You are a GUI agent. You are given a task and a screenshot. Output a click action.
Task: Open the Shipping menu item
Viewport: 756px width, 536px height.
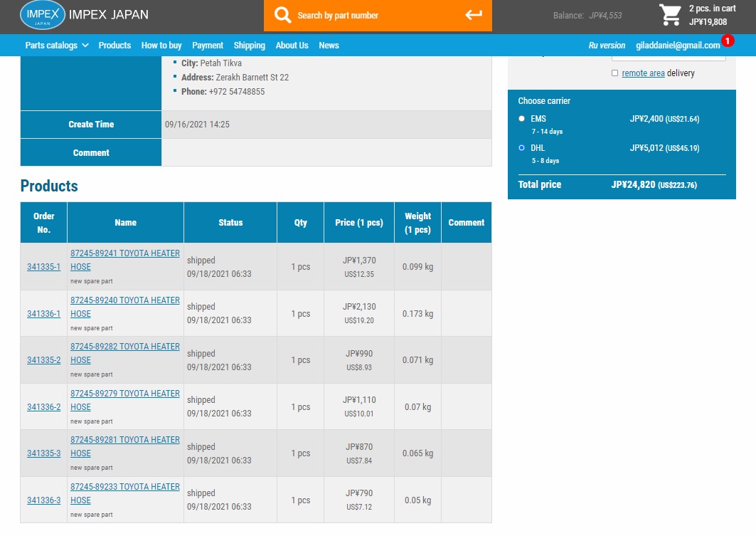pos(249,46)
